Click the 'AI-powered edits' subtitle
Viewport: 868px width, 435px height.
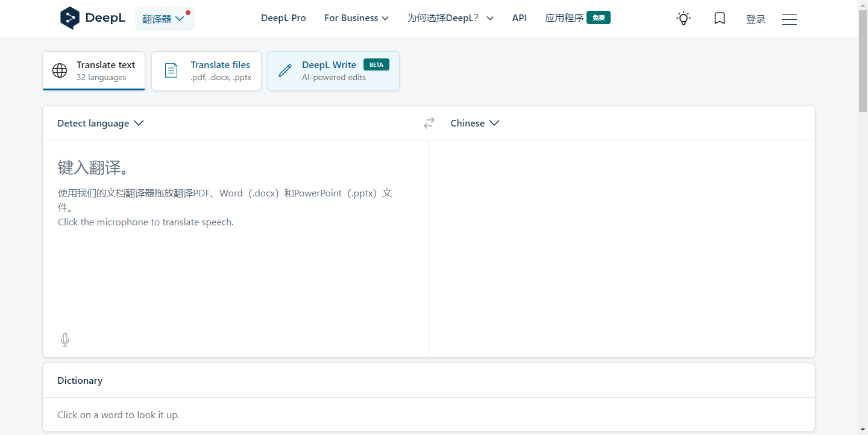tap(334, 78)
